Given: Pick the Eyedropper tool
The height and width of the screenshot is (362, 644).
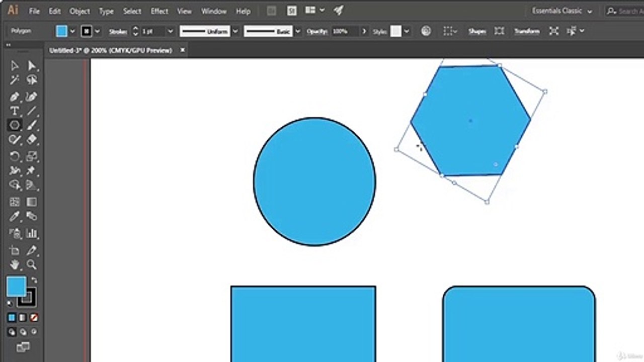Looking at the screenshot, I should tap(15, 217).
